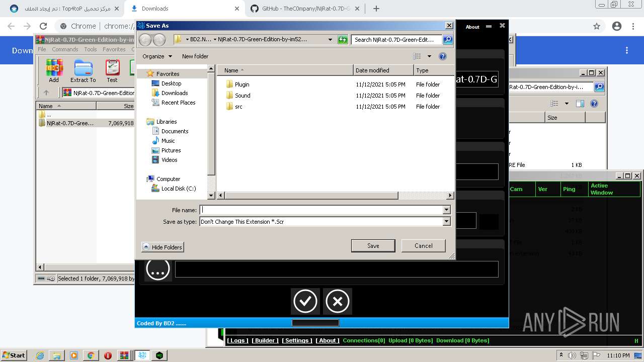Click the Settings link in NjRat bar

coord(297,340)
